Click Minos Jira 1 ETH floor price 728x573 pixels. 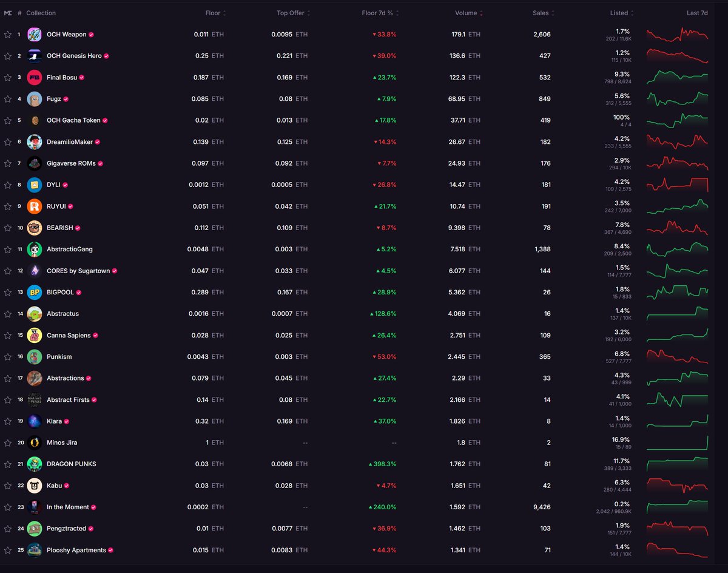tap(215, 442)
